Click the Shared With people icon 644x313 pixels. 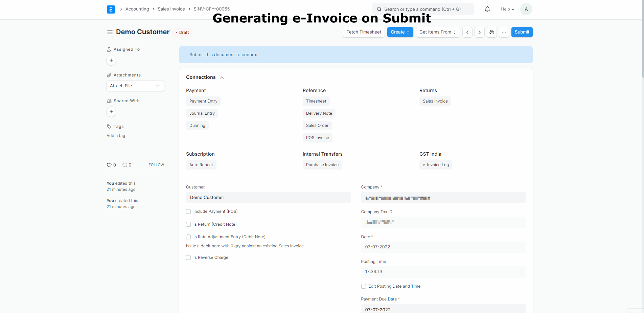pos(109,101)
